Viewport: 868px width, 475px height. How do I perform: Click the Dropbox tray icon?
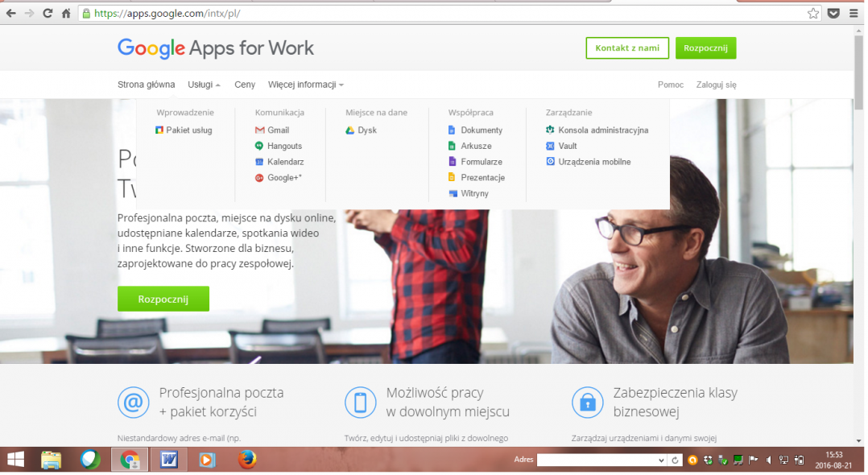pyautogui.click(x=708, y=460)
